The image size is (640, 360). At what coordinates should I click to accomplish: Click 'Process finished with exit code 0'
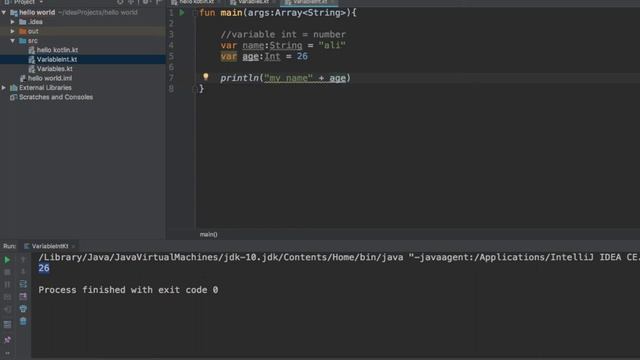tap(128, 290)
